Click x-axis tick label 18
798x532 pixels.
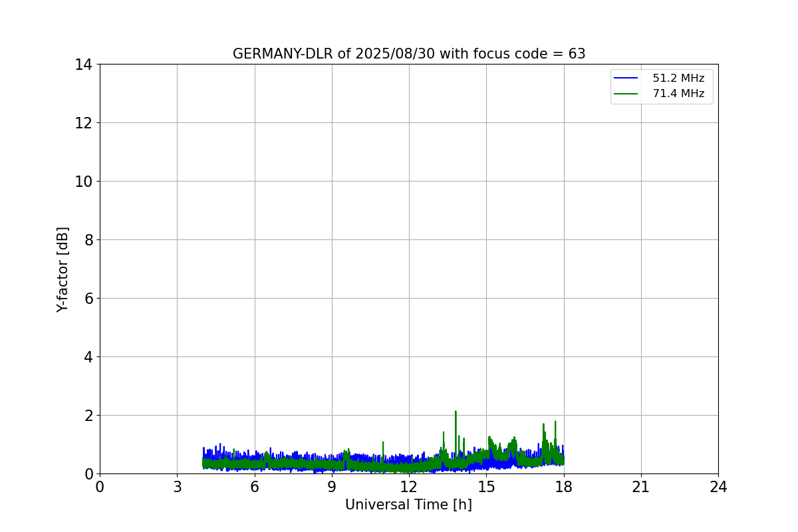coord(564,487)
